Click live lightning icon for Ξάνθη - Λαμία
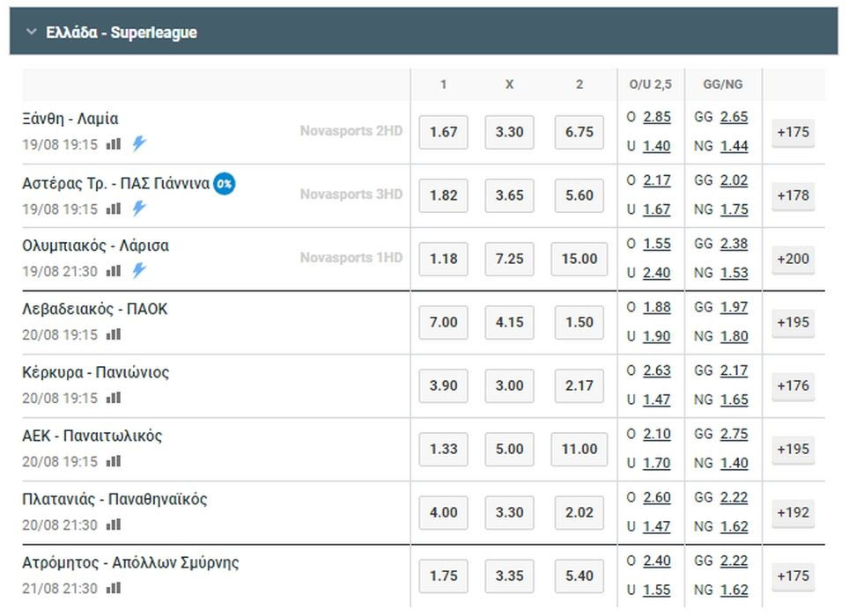 138,144
